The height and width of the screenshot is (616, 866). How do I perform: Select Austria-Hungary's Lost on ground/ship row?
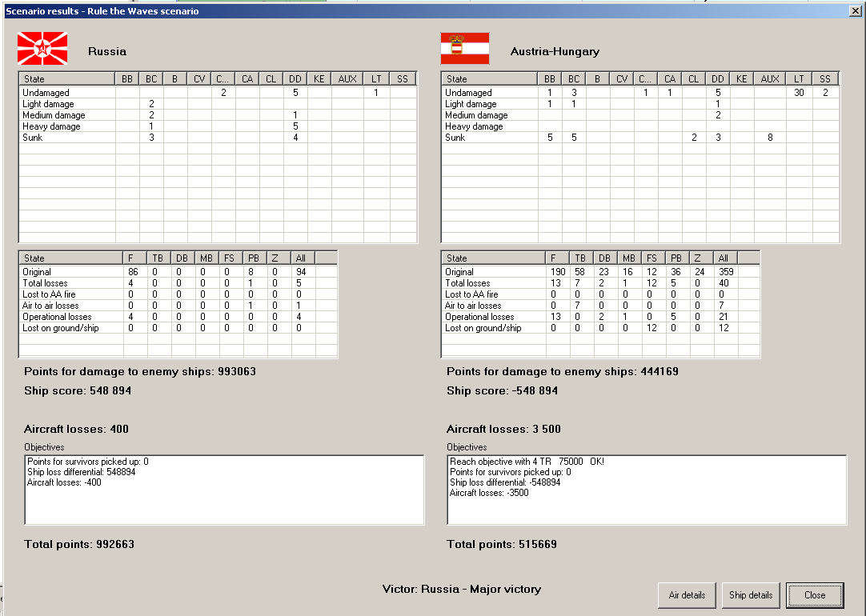point(600,328)
